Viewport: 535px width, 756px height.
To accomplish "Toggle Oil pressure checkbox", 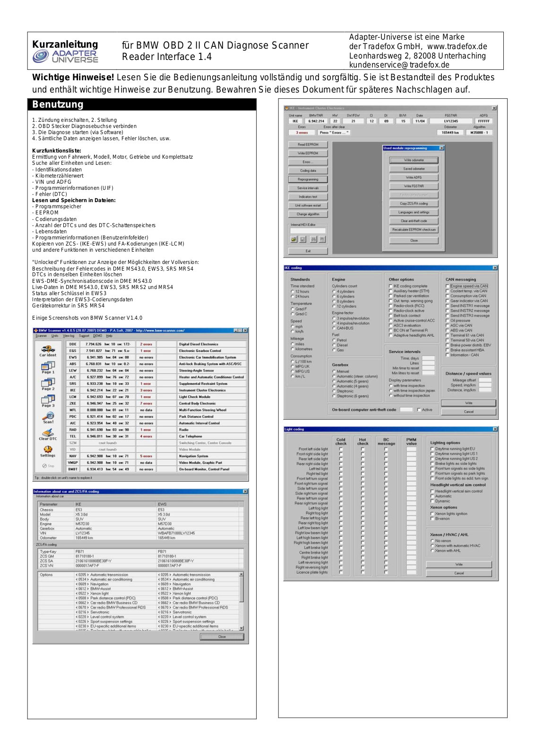I will click(458, 321).
